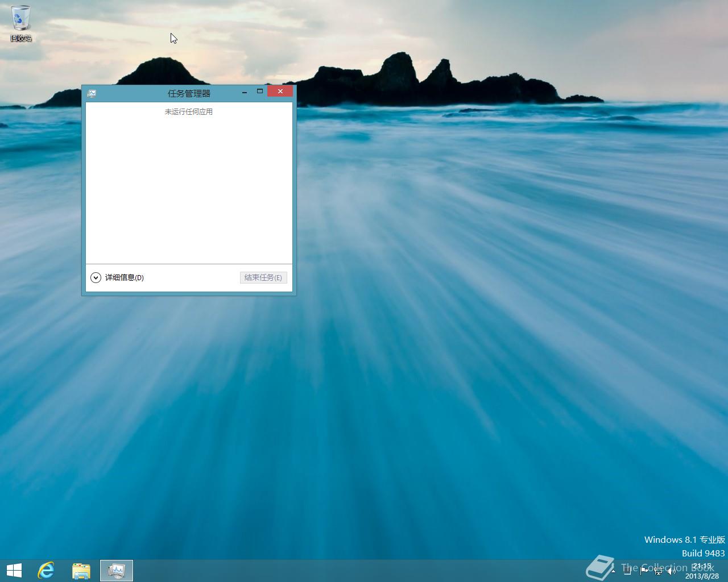The height and width of the screenshot is (582, 728).
Task: Expand Task Manager details (详细信息)
Action: click(117, 277)
